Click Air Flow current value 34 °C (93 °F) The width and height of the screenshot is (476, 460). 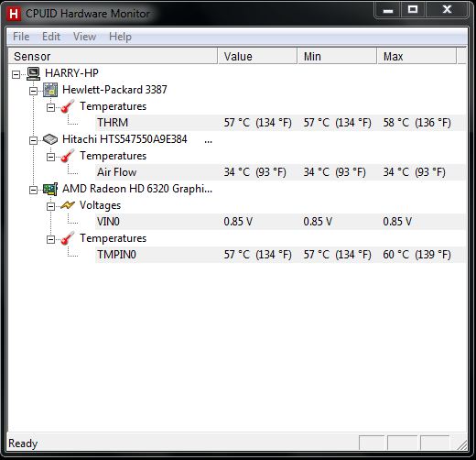tap(254, 172)
